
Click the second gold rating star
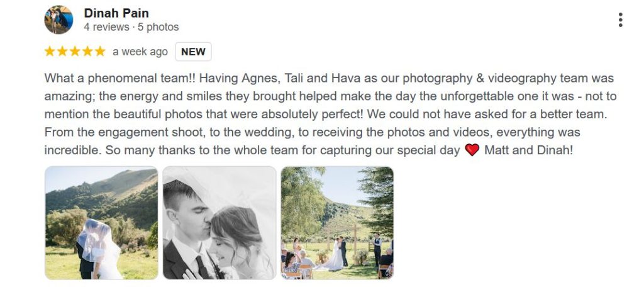click(63, 52)
